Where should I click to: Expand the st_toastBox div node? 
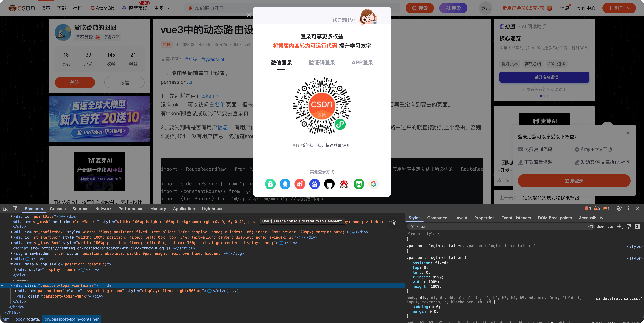pos(12,243)
